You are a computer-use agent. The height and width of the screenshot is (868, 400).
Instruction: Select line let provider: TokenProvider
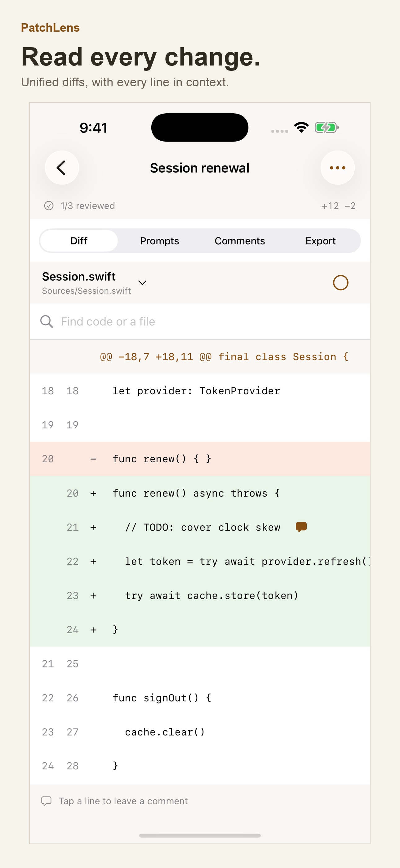(x=200, y=391)
